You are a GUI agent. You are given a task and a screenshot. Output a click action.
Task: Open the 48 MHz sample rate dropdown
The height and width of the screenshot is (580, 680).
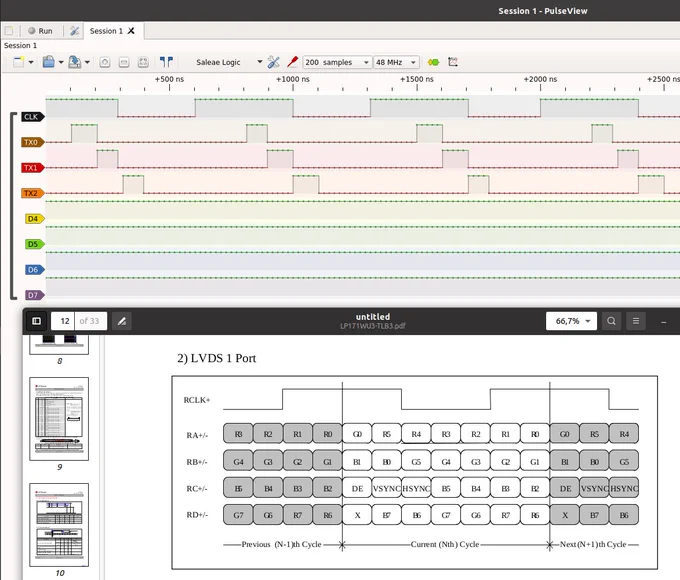[396, 62]
